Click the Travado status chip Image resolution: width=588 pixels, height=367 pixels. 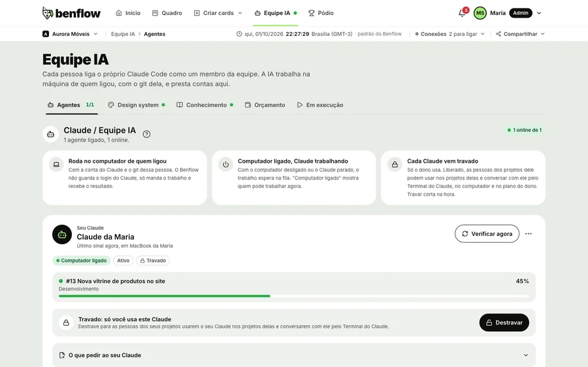[153, 261]
